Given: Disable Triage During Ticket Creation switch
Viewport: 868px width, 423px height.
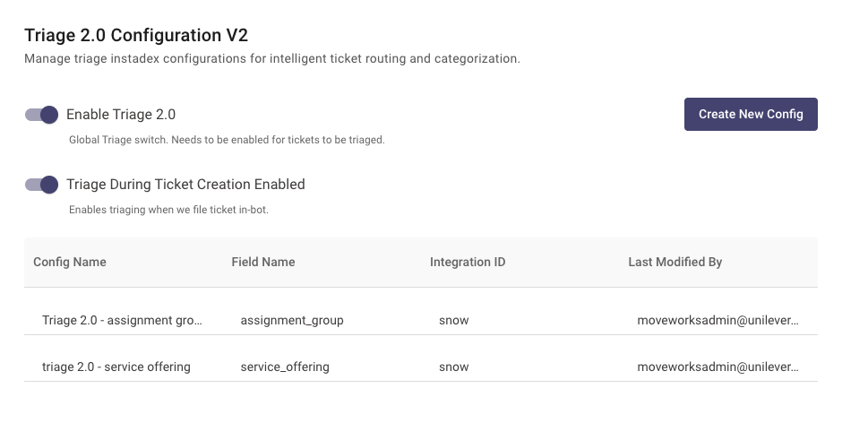Looking at the screenshot, I should coord(41,185).
